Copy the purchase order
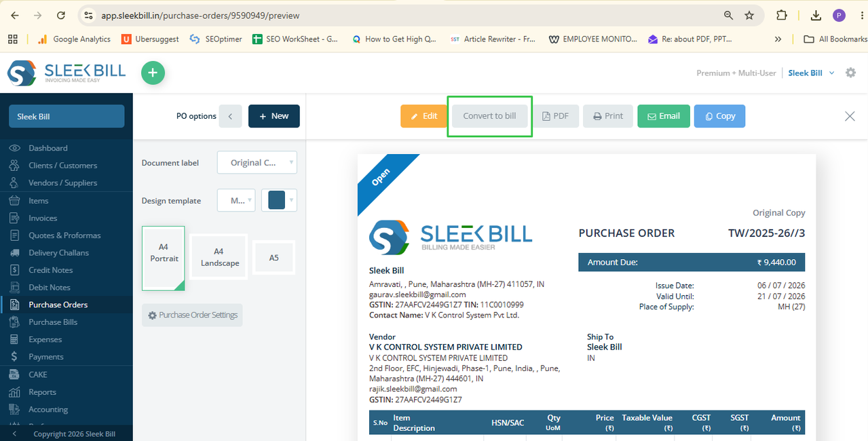Viewport: 868px width, 441px height. point(719,116)
